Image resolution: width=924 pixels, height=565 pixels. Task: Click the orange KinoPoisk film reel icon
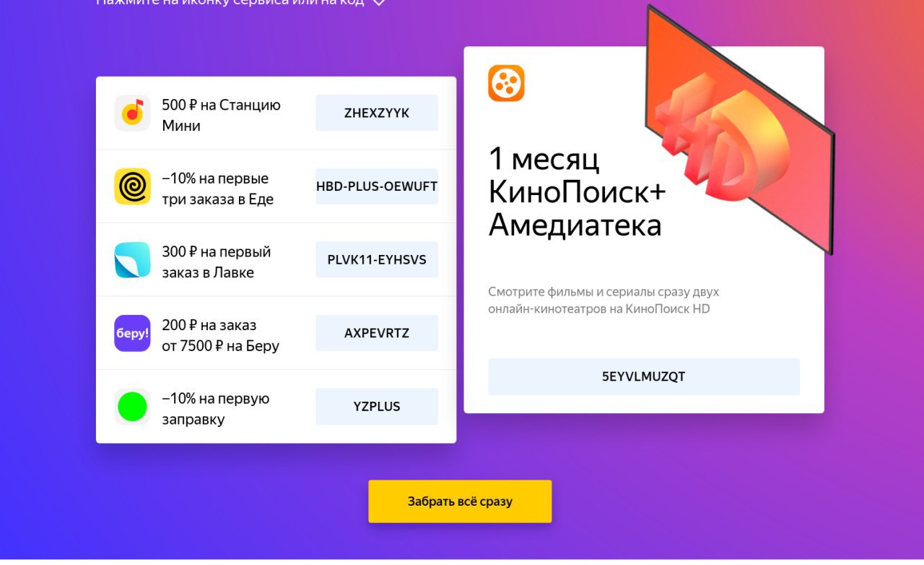[x=506, y=83]
